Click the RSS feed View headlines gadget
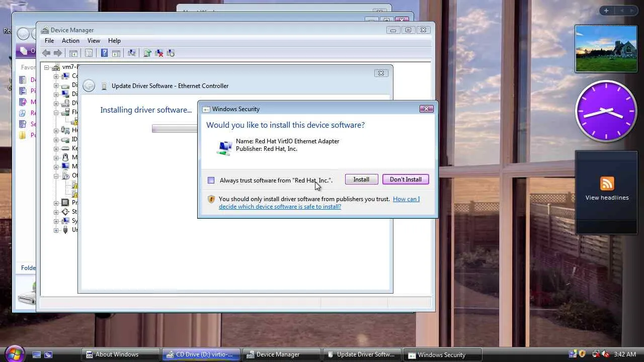The height and width of the screenshot is (362, 644). point(606,192)
